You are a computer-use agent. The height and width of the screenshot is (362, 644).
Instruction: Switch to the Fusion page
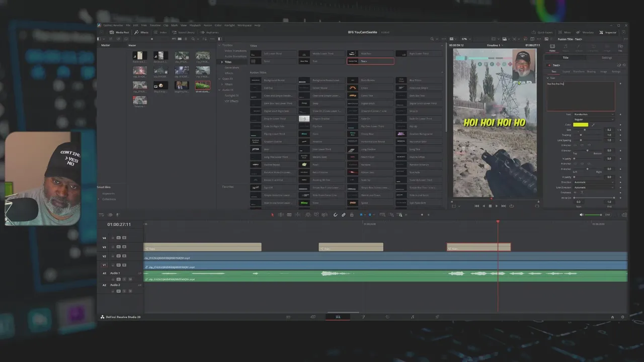(363, 317)
